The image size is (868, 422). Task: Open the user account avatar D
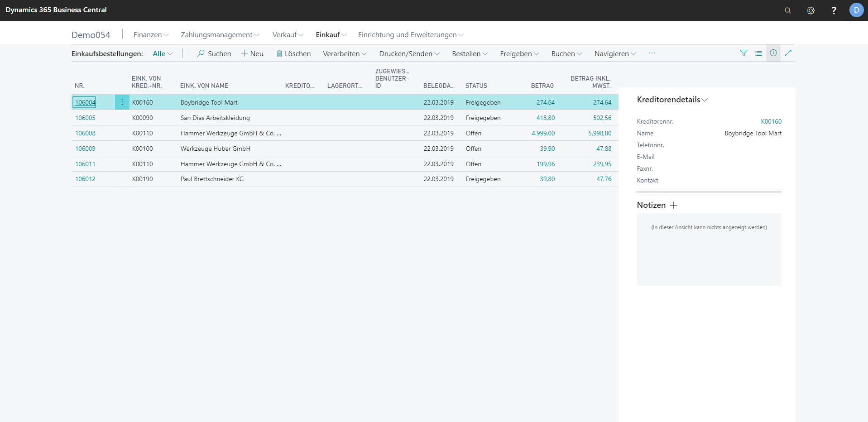(856, 10)
